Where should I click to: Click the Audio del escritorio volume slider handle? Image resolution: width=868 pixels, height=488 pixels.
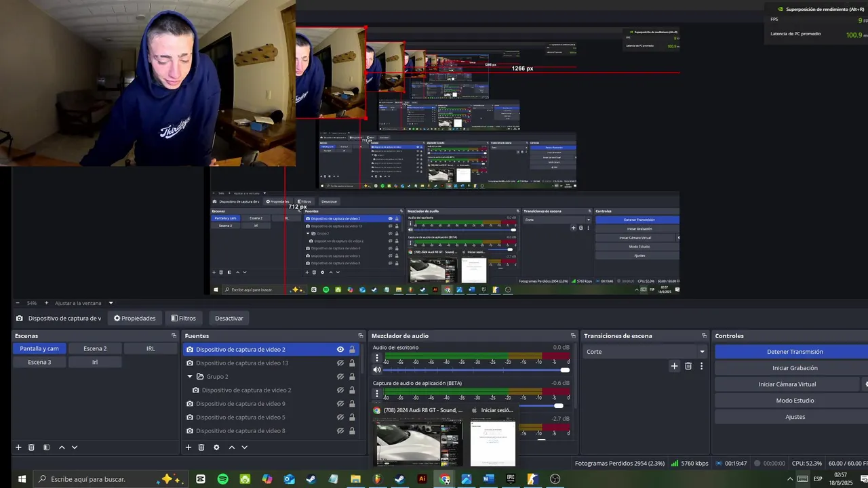[565, 370]
